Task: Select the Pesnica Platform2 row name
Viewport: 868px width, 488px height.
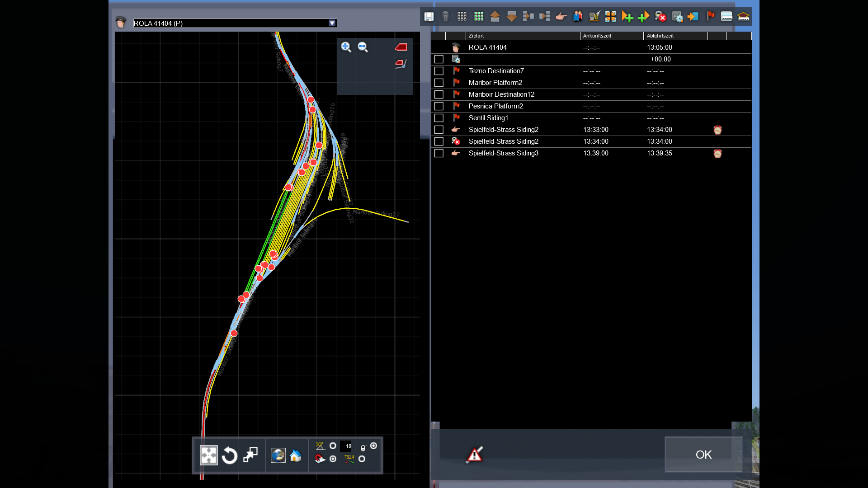Action: [496, 106]
